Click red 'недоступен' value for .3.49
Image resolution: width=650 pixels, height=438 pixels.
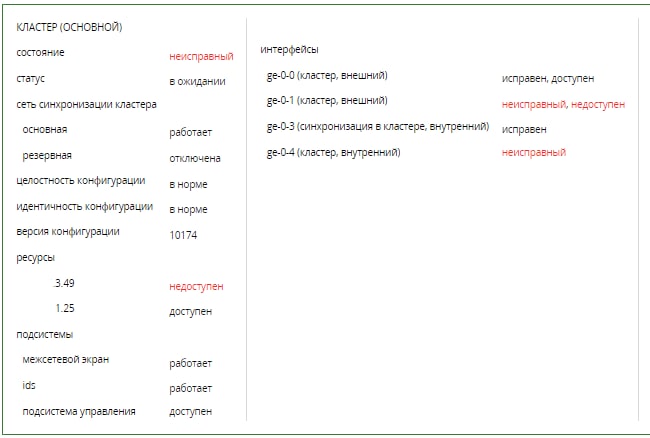point(196,286)
